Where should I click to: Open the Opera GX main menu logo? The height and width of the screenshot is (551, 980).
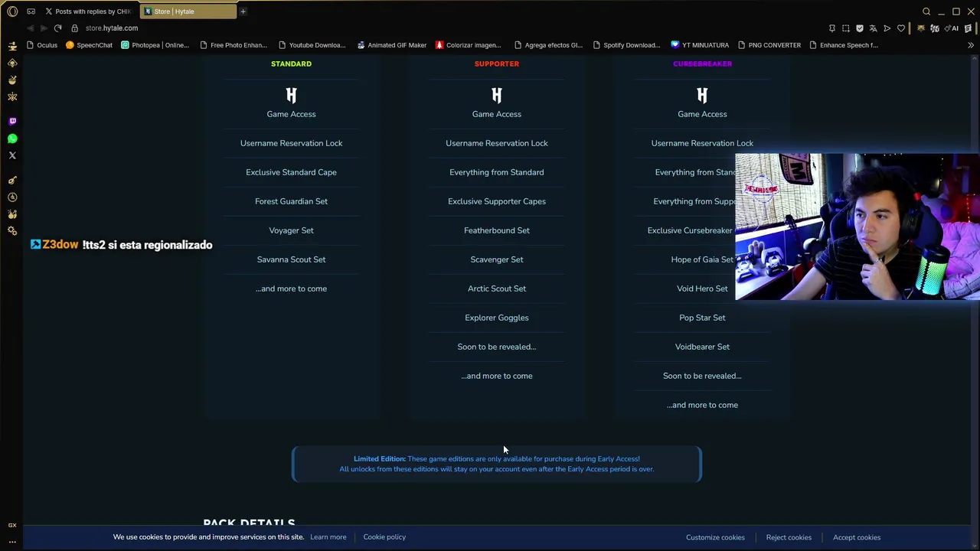[x=12, y=11]
